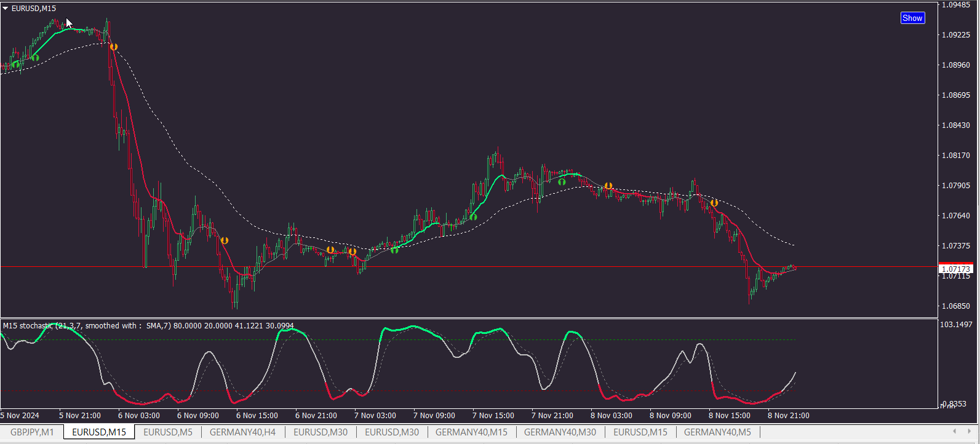Image resolution: width=980 pixels, height=444 pixels.
Task: Click the 103.1497 stochastic scale value
Action: (957, 325)
